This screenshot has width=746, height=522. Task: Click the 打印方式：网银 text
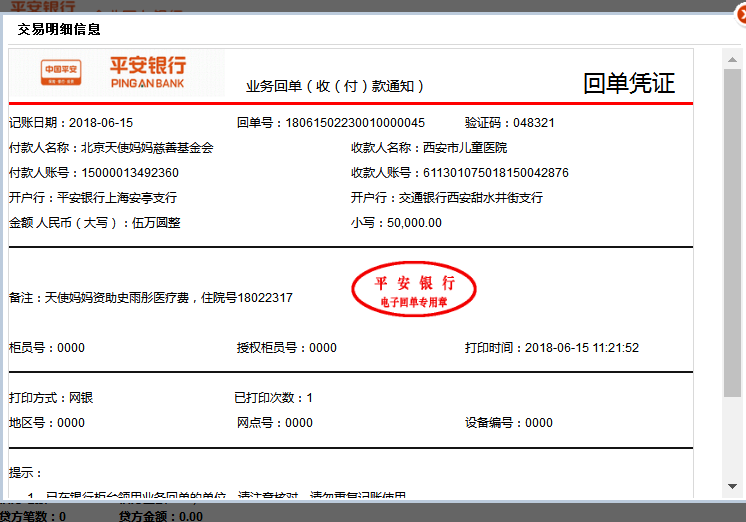point(51,398)
